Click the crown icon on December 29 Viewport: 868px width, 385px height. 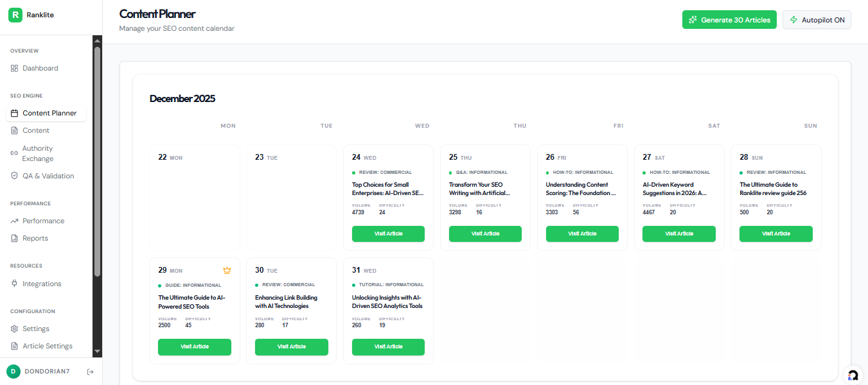227,270
